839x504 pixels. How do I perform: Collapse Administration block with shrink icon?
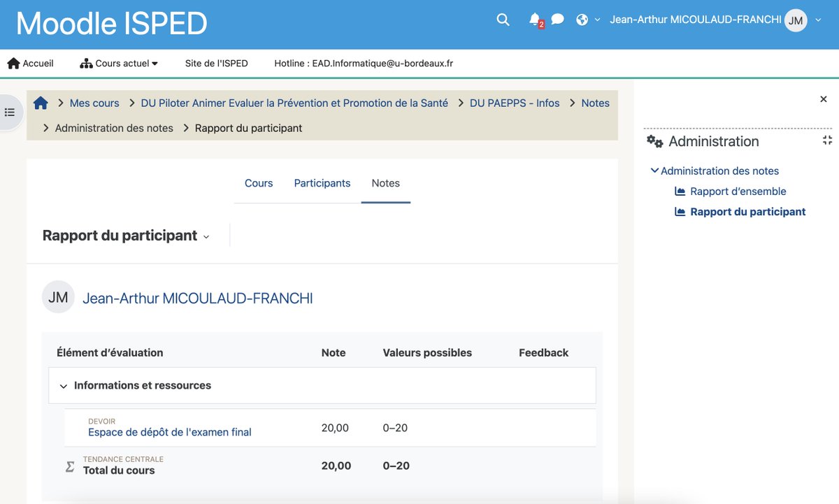827,141
